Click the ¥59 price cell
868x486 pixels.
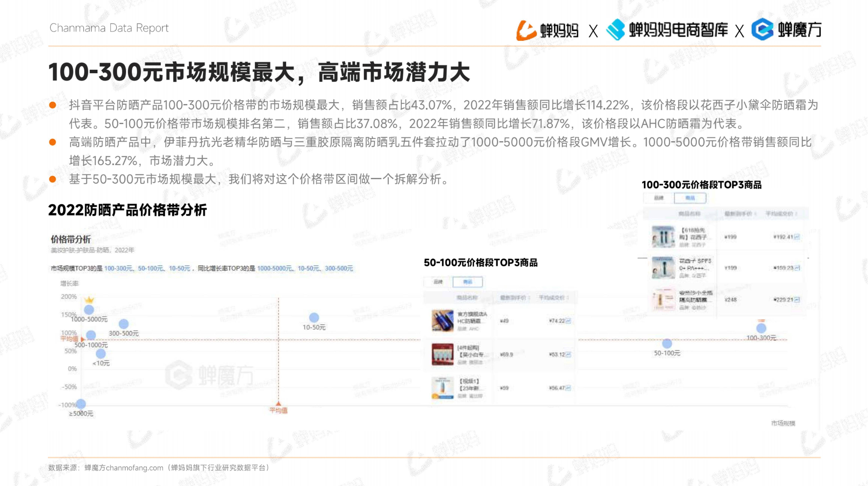pyautogui.click(x=504, y=388)
